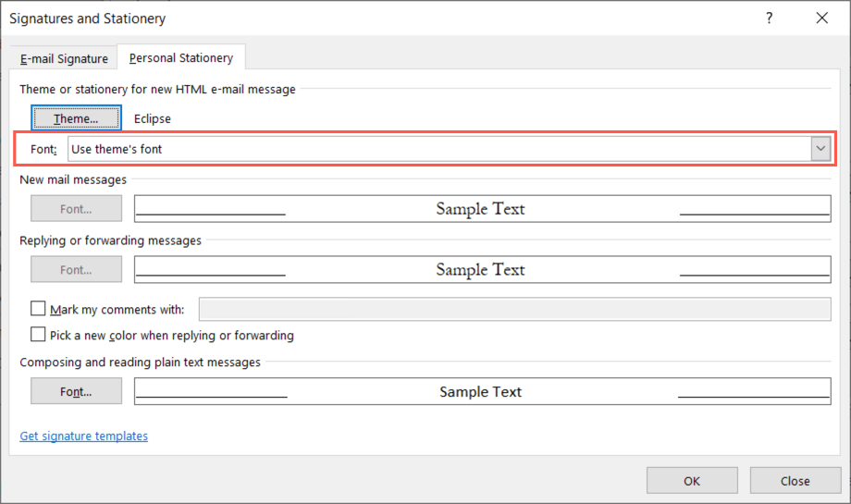This screenshot has height=504, width=851.
Task: Click the help question mark icon
Action: pyautogui.click(x=769, y=18)
